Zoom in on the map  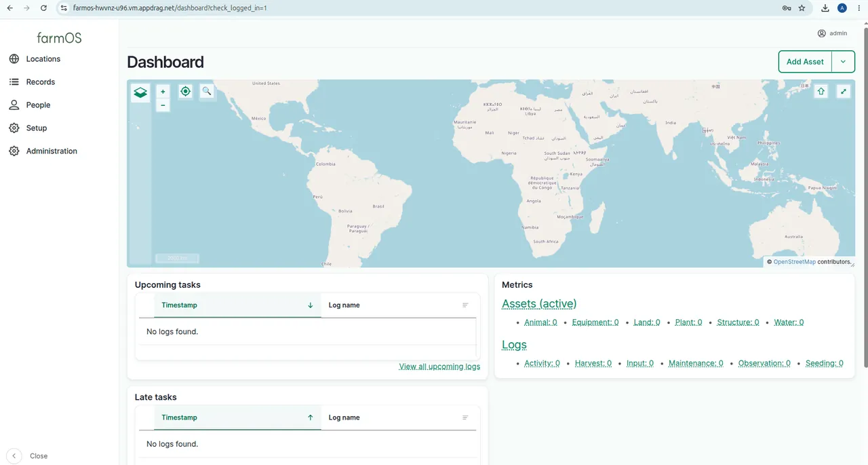[163, 92]
